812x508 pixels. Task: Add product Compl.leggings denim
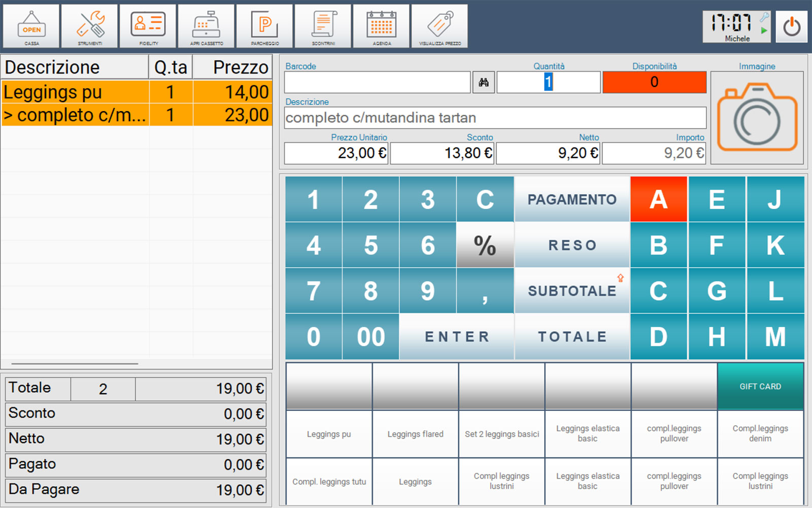pos(760,434)
